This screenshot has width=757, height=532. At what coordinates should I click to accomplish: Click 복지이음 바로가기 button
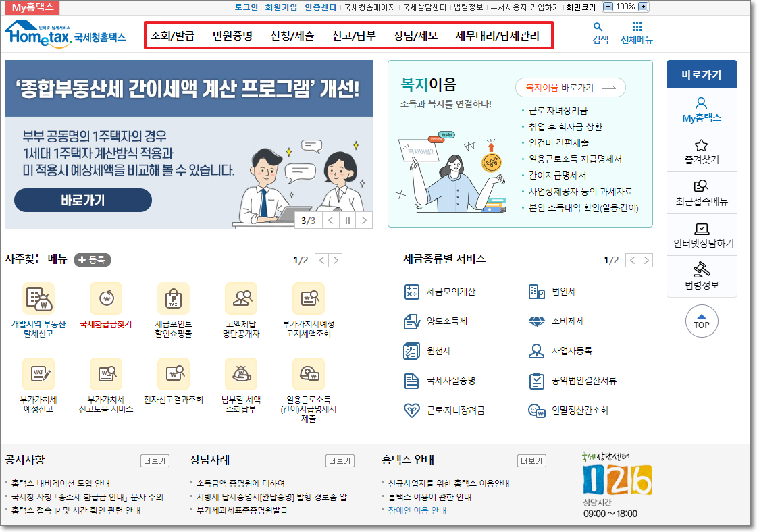tap(569, 87)
